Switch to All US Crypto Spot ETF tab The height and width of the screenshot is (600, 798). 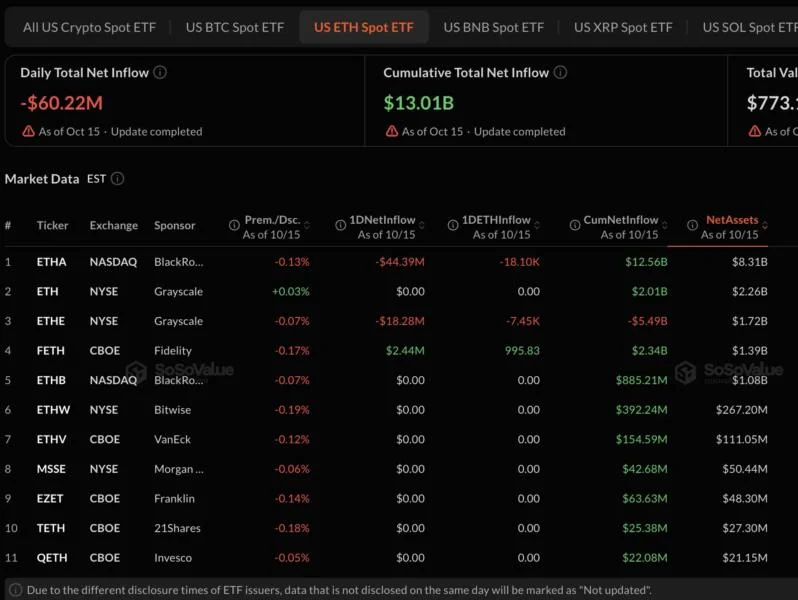pyautogui.click(x=89, y=27)
